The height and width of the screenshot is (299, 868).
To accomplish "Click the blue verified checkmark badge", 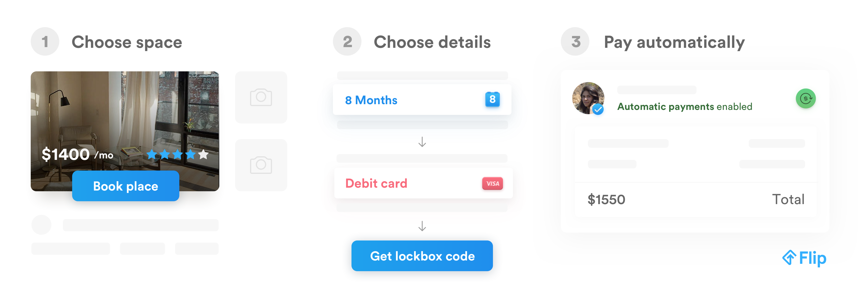I will [x=598, y=109].
